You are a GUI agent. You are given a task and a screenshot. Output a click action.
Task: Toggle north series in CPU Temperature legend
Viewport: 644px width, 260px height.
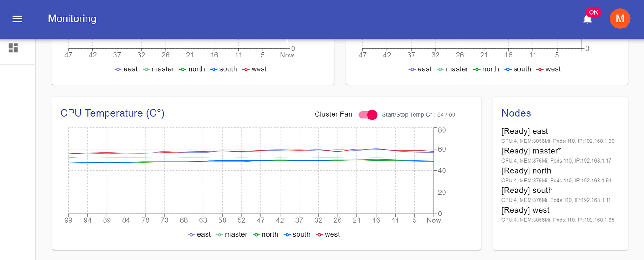pyautogui.click(x=265, y=234)
